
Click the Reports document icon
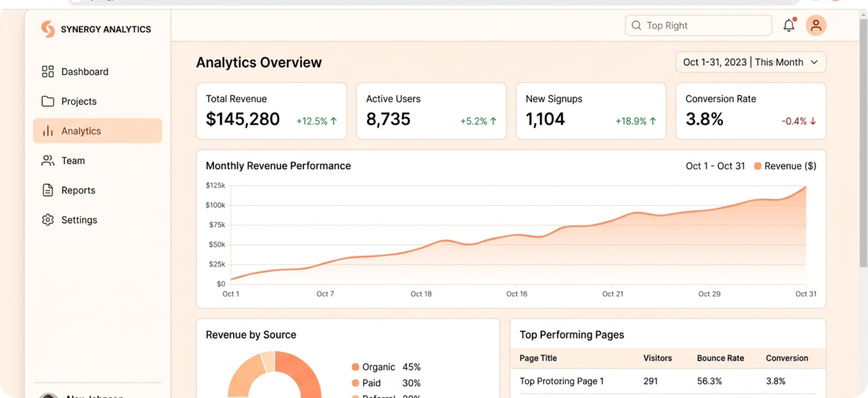(48, 190)
